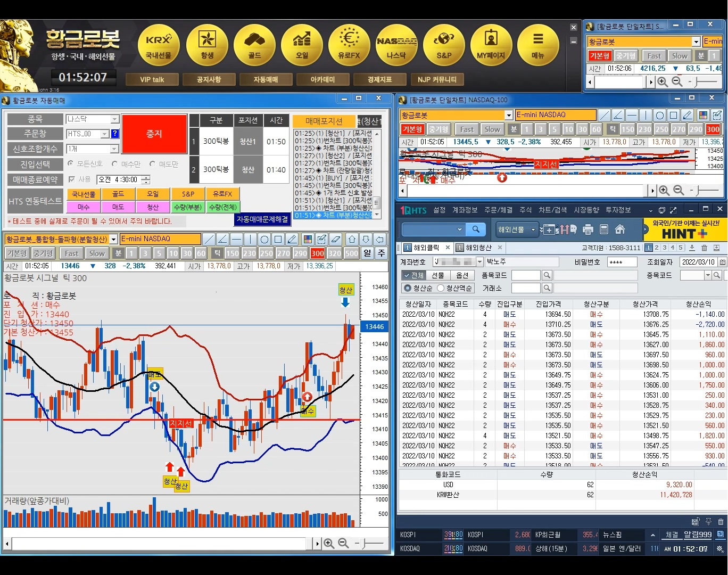The height and width of the screenshot is (575, 728).
Task: Open the 차트/검색 menu in 1Q HTS
Action: 552,210
